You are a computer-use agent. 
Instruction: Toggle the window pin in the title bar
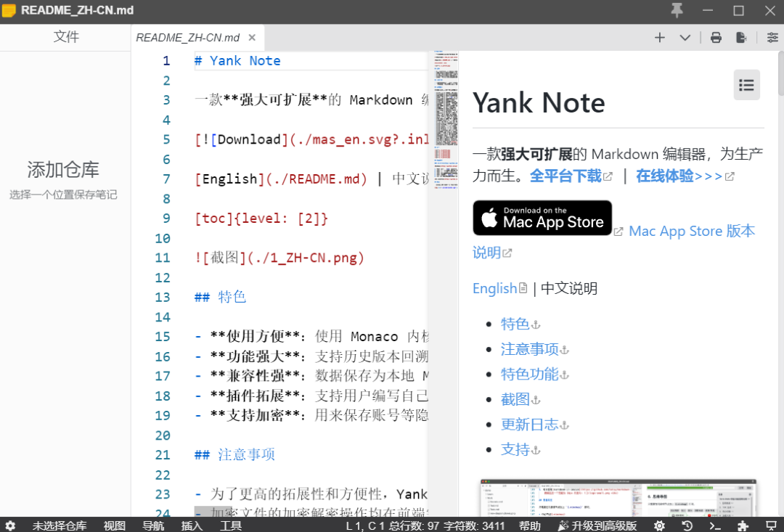[x=677, y=11]
